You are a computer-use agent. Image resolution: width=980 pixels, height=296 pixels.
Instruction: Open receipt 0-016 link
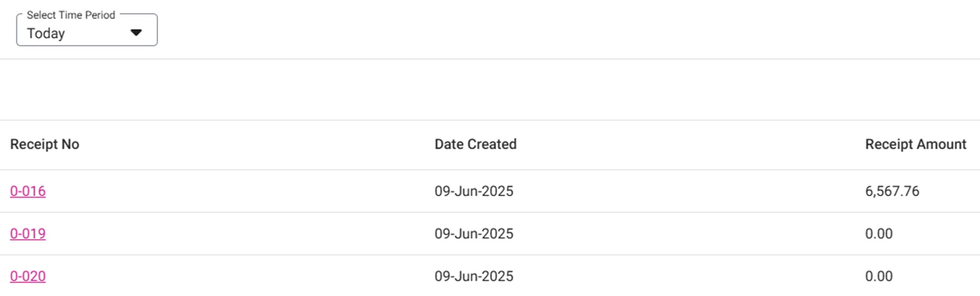pyautogui.click(x=28, y=192)
